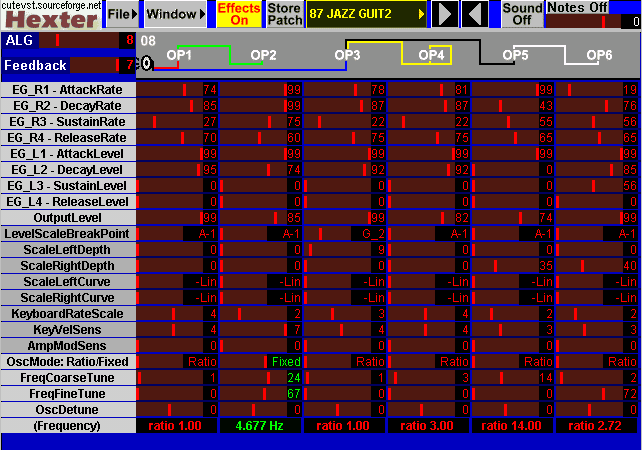The height and width of the screenshot is (450, 642).
Task: Click the Sound Off button
Action: pyautogui.click(x=522, y=14)
